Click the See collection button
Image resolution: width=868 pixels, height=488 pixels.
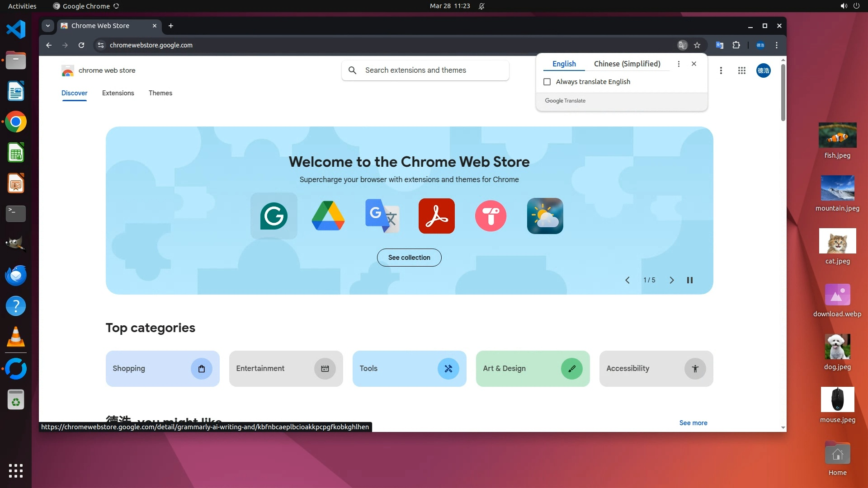(409, 258)
